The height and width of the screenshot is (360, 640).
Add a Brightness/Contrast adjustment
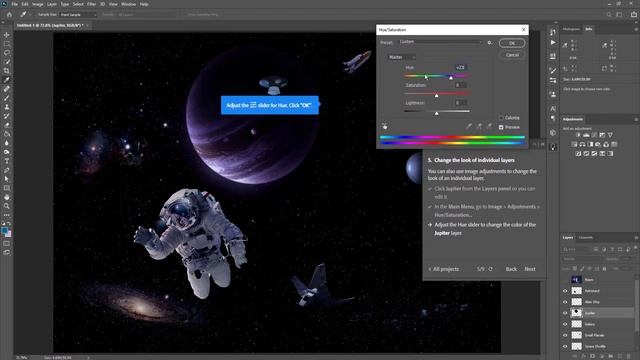(x=578, y=135)
